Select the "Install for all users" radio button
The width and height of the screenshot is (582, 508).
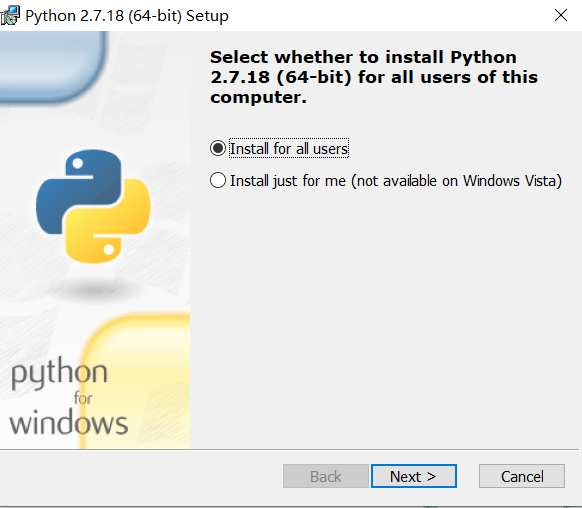tap(218, 148)
